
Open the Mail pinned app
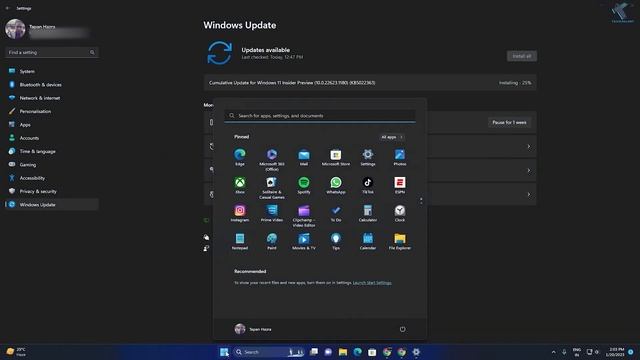(304, 157)
